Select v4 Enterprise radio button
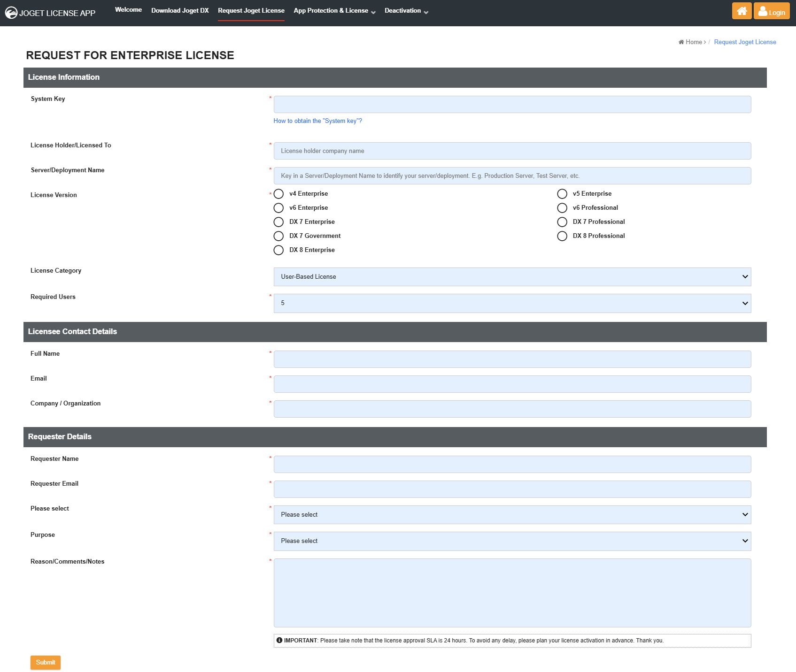The height and width of the screenshot is (672, 796). coord(278,194)
